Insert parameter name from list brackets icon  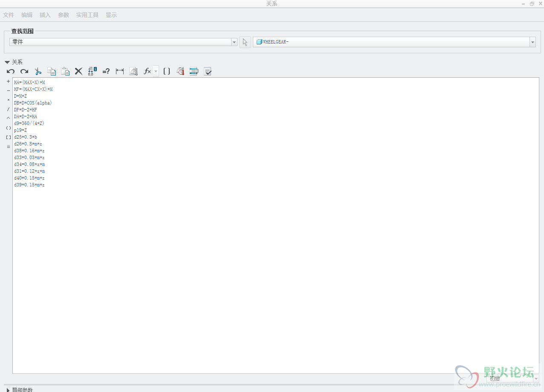167,71
